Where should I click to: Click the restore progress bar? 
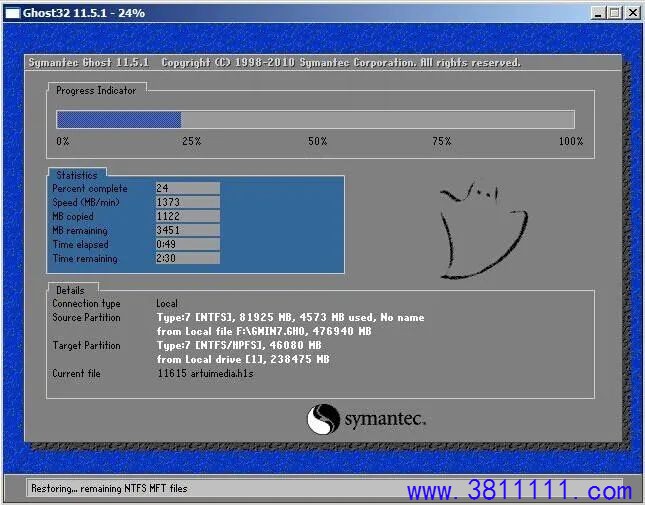pyautogui.click(x=316, y=120)
